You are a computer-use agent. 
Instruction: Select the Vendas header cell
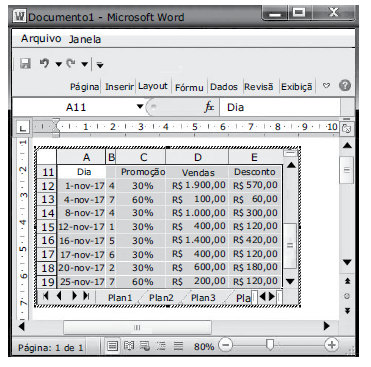(x=197, y=172)
